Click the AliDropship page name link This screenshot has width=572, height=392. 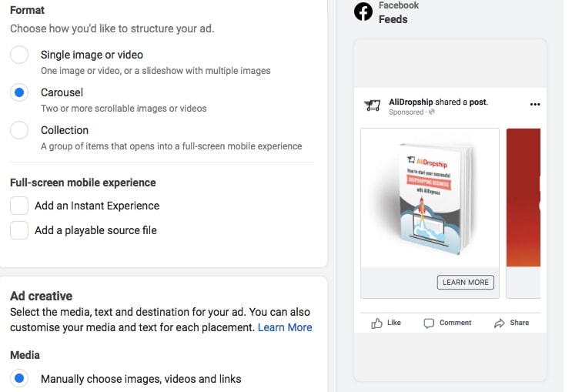[410, 102]
